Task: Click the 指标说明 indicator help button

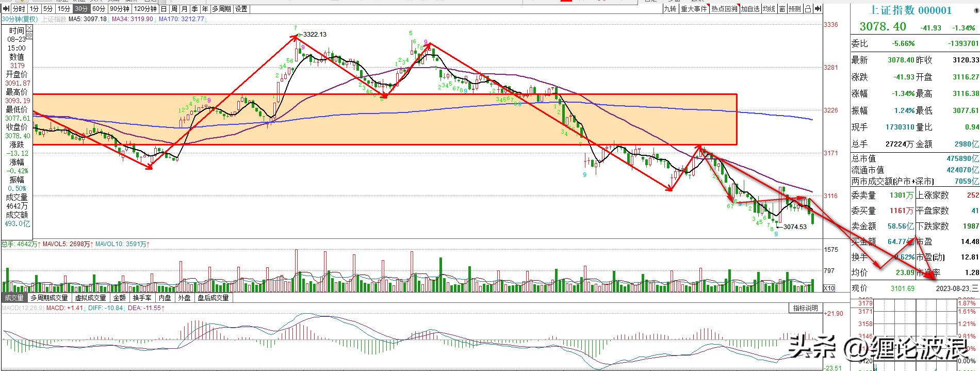Action: pos(806,308)
